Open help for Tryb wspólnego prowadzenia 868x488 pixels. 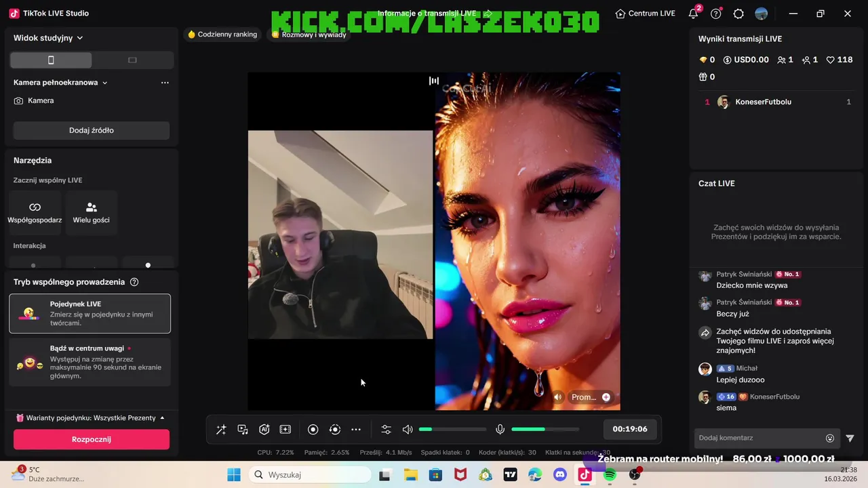[134, 282]
